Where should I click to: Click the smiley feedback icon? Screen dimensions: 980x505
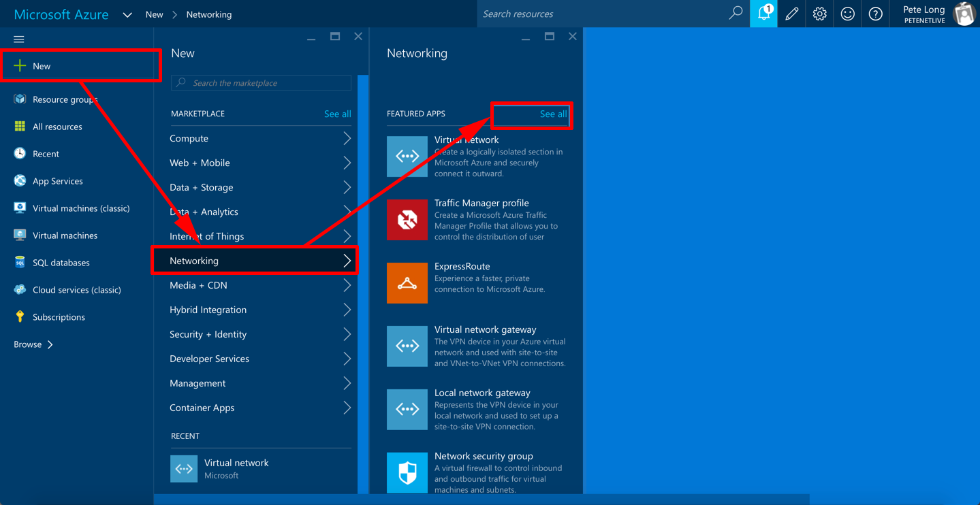847,14
